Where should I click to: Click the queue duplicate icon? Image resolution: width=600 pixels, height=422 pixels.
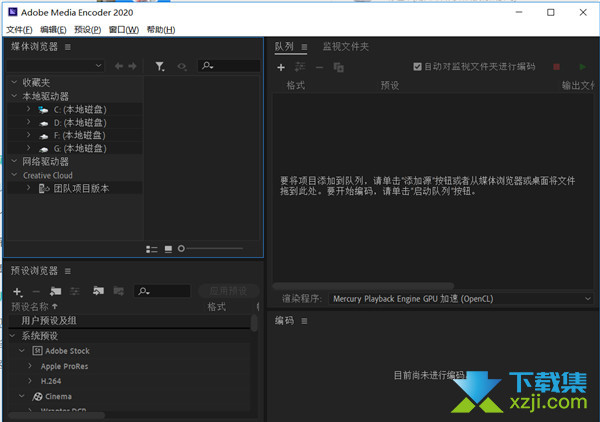(339, 67)
